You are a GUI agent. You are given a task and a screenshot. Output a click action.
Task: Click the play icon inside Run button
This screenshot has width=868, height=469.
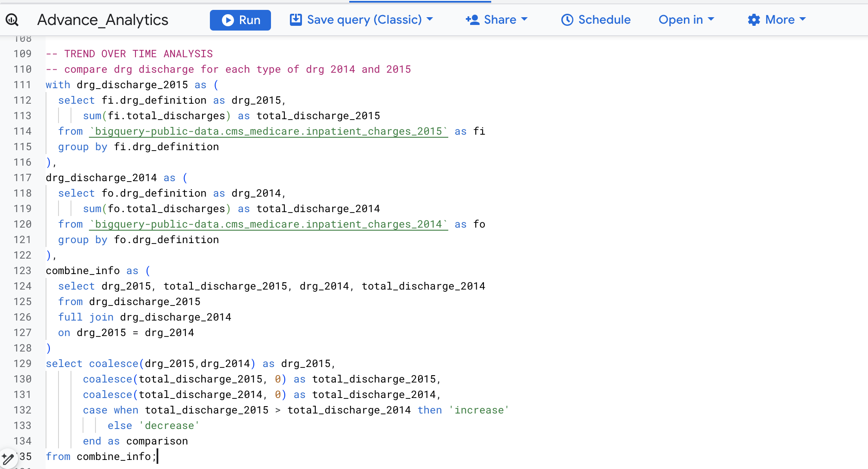point(228,20)
